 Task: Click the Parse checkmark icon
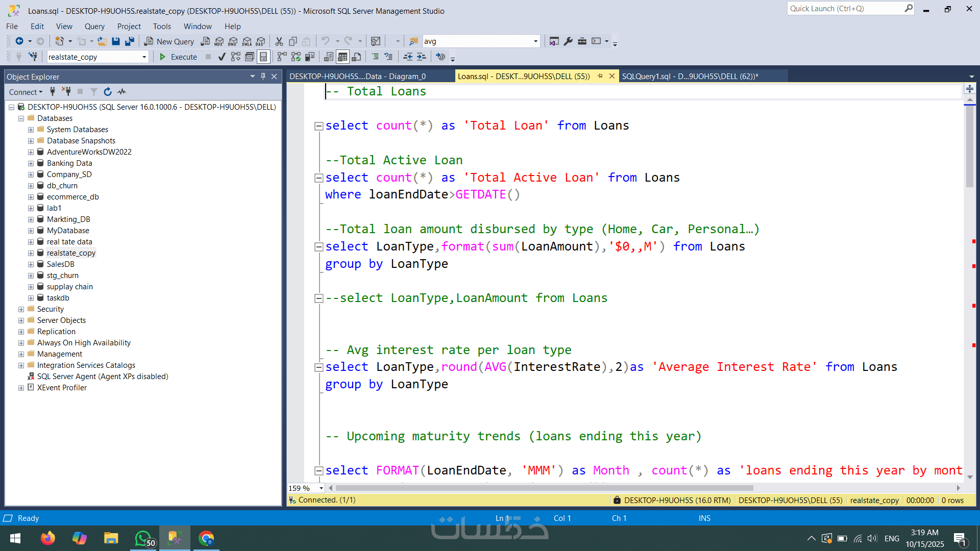coord(222,57)
